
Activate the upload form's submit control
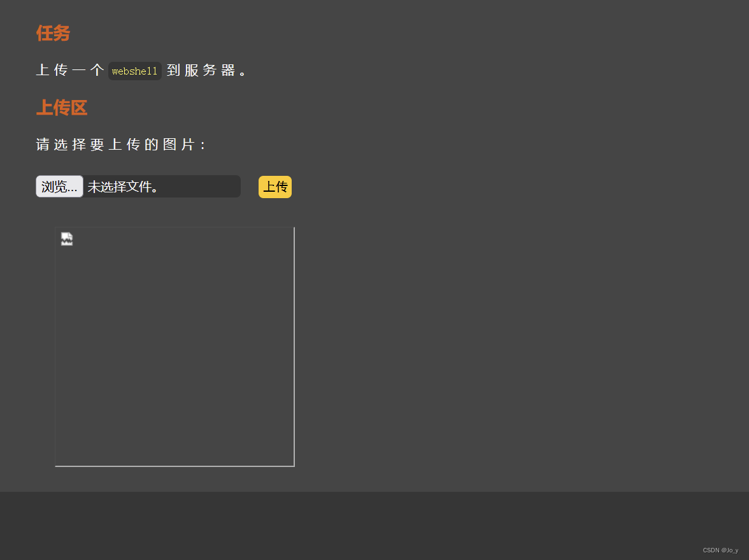pyautogui.click(x=275, y=187)
